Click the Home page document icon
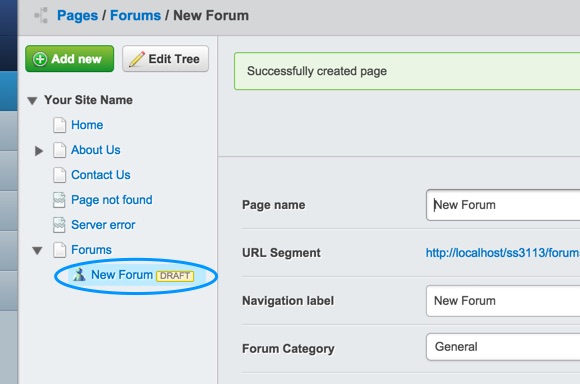The height and width of the screenshot is (384, 580). (59, 125)
